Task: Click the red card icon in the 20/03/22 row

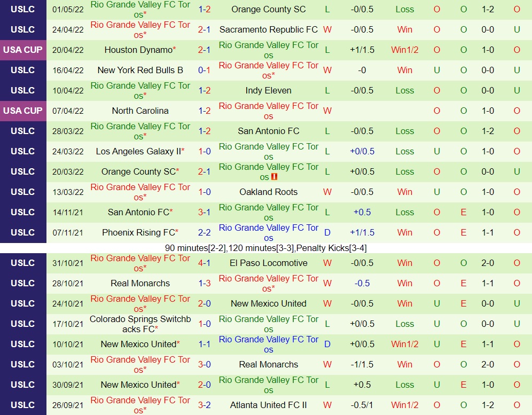Action: tap(275, 177)
